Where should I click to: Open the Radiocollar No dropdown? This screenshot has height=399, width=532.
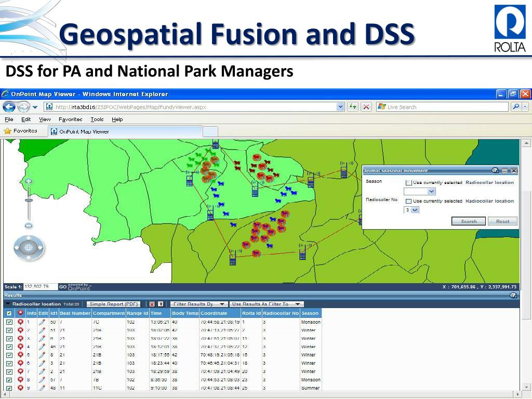(415, 210)
